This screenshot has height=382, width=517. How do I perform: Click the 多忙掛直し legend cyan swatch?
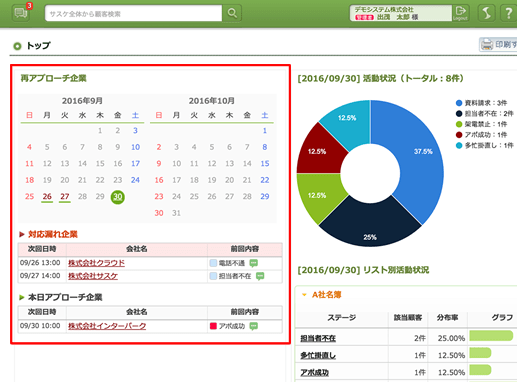pos(459,145)
